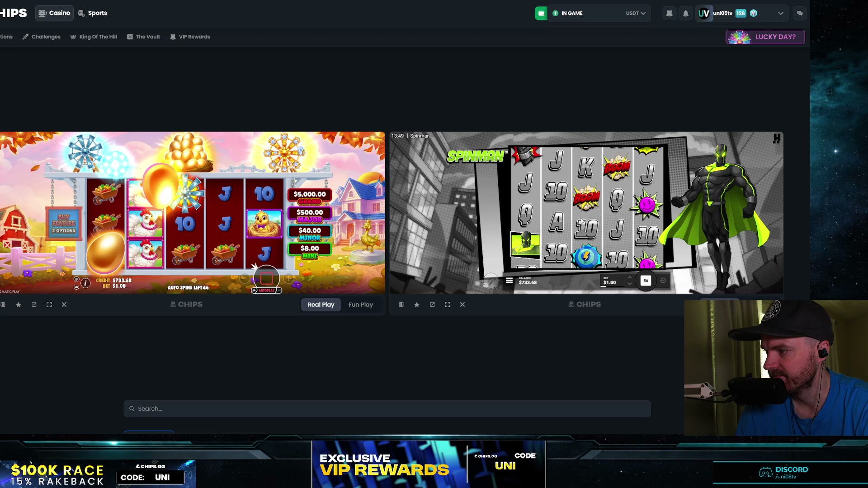The width and height of the screenshot is (868, 488).
Task: Open the farm slot settings menu icon
Action: pos(76,279)
